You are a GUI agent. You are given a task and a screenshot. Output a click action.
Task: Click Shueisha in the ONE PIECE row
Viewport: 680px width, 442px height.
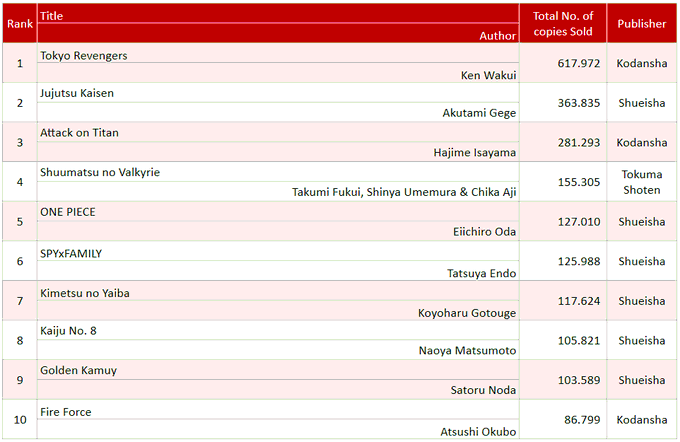642,222
